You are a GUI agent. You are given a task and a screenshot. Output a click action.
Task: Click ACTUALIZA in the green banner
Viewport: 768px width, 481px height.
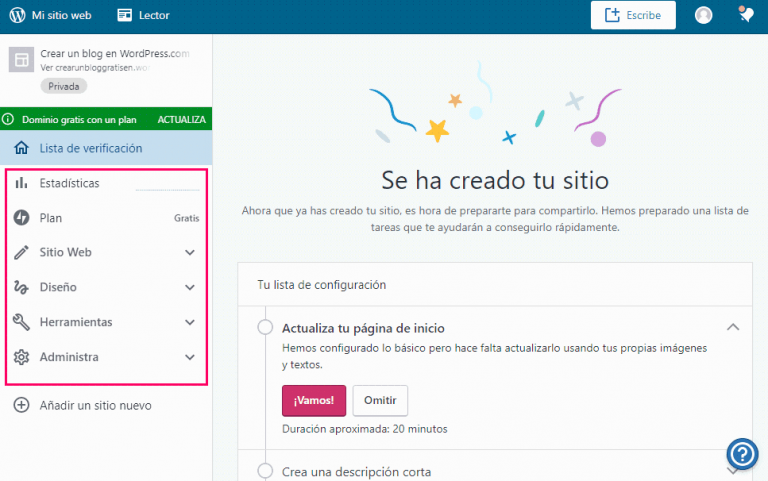[181, 120]
